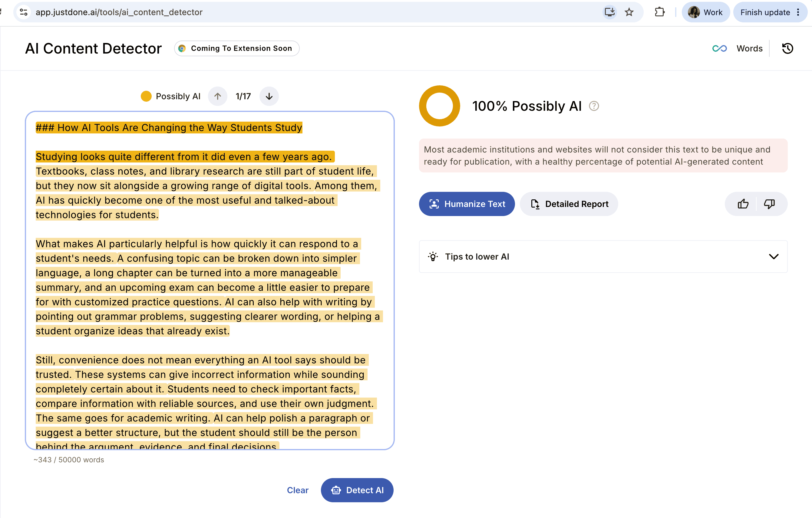This screenshot has width=812, height=518.
Task: Click the Detect AI button
Action: (357, 490)
